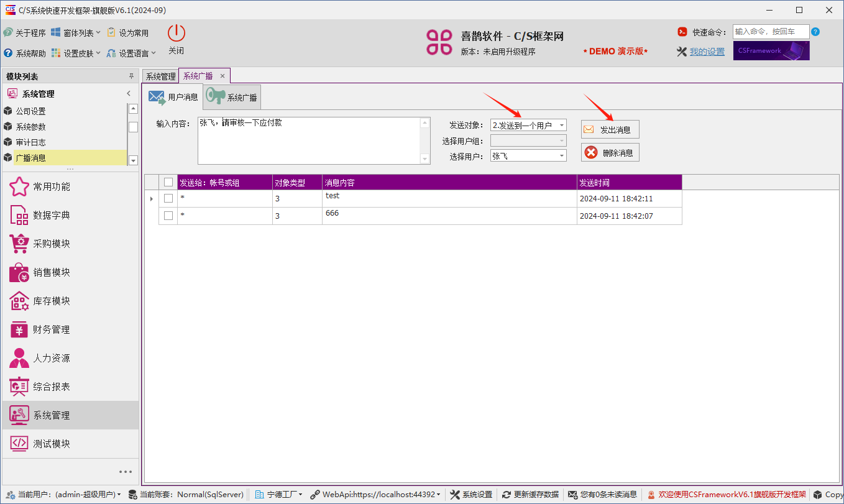Click the 喜鹊软件 pink logo icon
Screen dimensions: 844x504
pyautogui.click(x=439, y=42)
